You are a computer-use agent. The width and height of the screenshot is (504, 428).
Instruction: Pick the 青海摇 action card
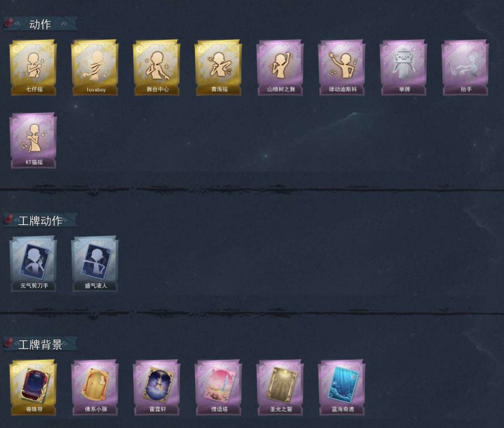pos(219,68)
